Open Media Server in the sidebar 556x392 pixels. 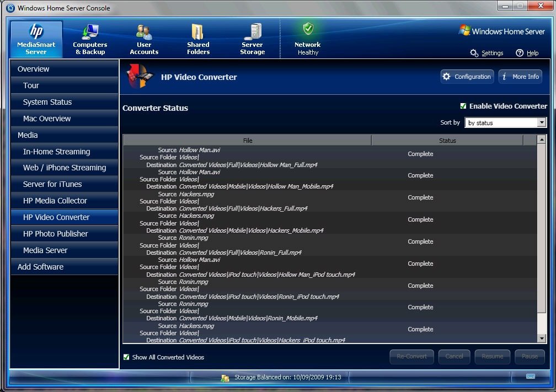click(x=64, y=250)
